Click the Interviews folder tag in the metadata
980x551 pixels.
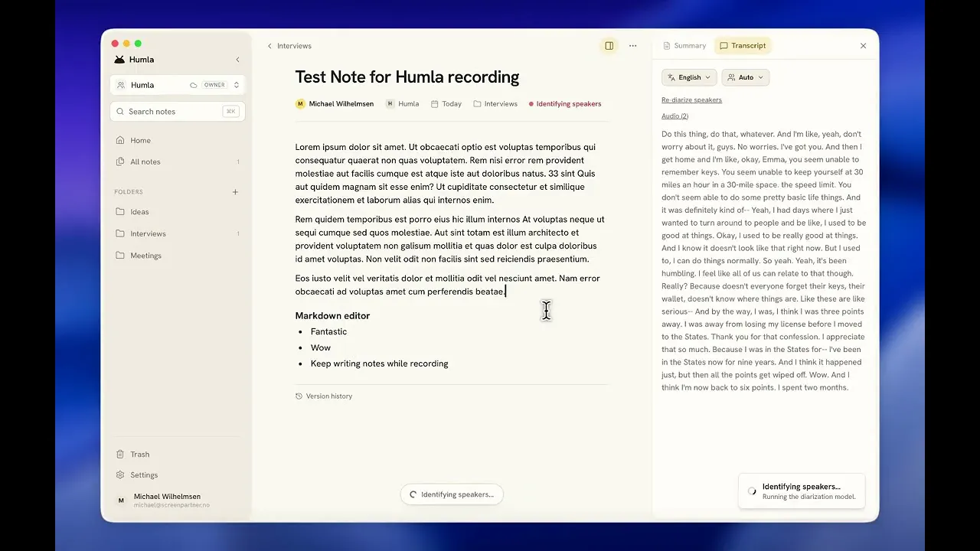coord(495,104)
